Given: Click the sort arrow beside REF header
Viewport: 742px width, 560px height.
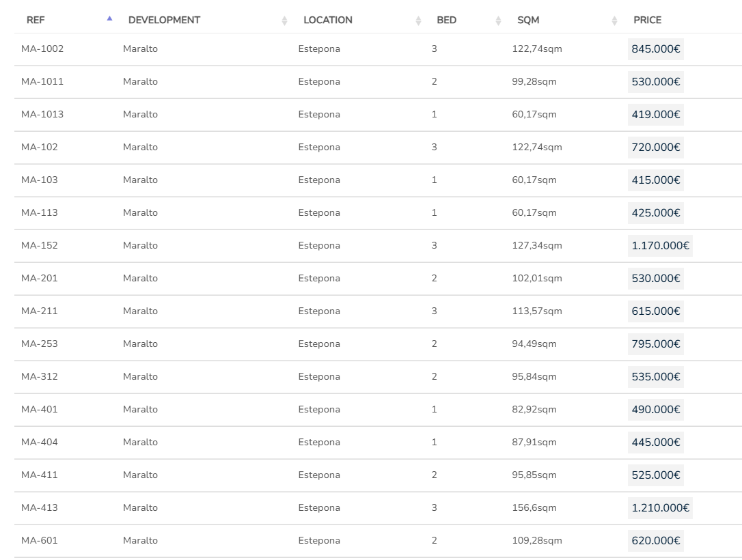Looking at the screenshot, I should click(109, 19).
